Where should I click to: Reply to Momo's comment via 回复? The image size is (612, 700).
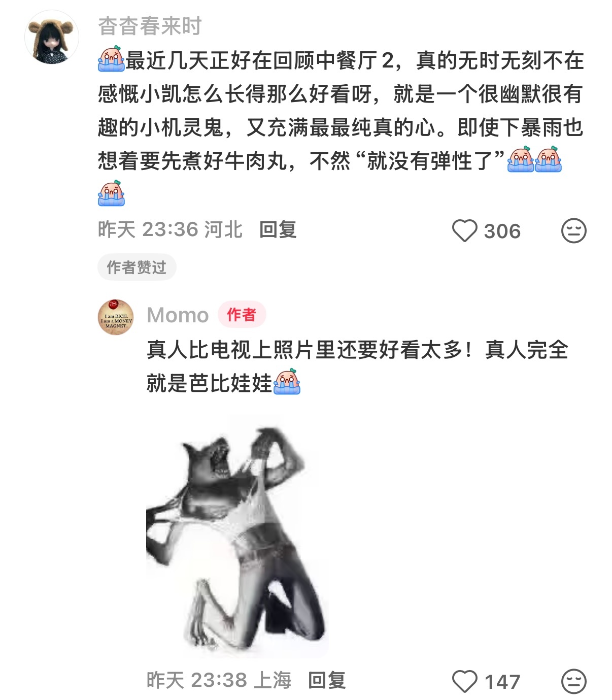(x=327, y=680)
